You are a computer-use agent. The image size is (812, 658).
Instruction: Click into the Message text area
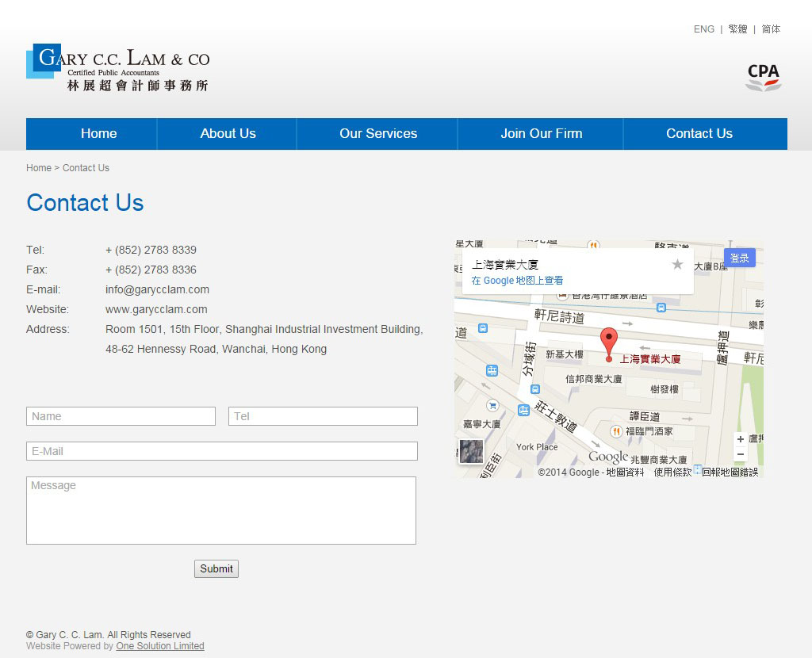coord(221,511)
